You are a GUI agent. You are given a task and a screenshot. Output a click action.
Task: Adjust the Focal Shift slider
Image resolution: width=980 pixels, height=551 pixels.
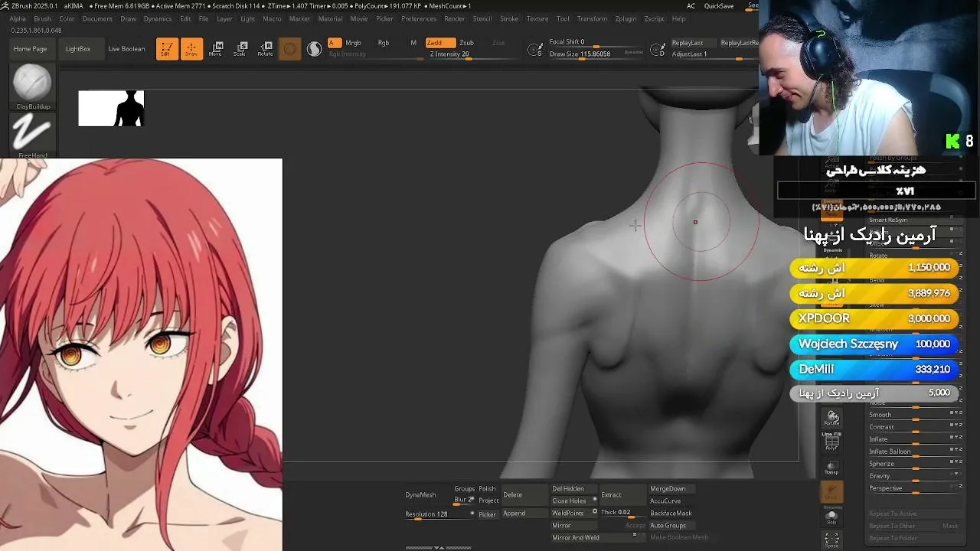click(596, 43)
